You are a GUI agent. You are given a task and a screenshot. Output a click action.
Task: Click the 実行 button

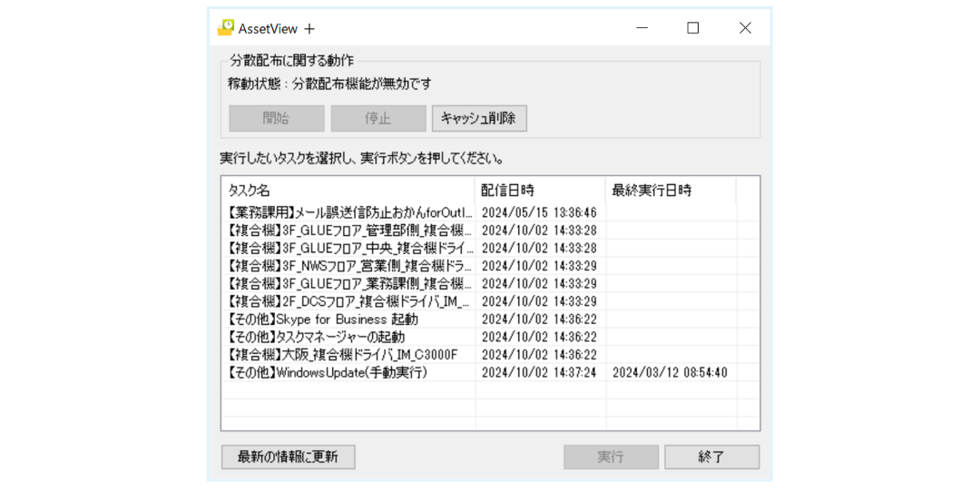(x=611, y=457)
